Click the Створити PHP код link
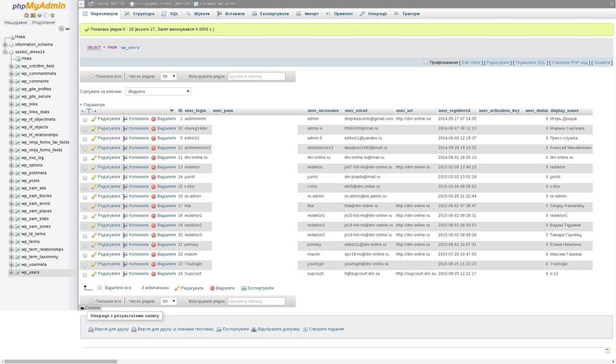The image size is (616, 364). [569, 63]
